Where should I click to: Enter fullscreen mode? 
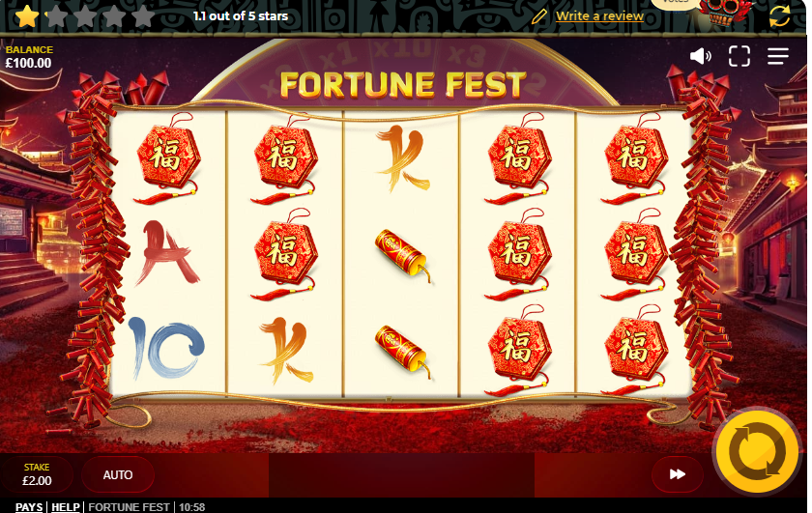[x=739, y=56]
